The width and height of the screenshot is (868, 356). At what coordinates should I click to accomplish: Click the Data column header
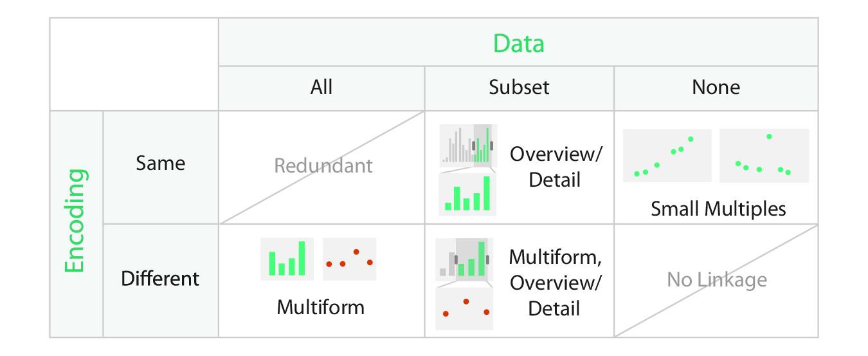tap(518, 44)
